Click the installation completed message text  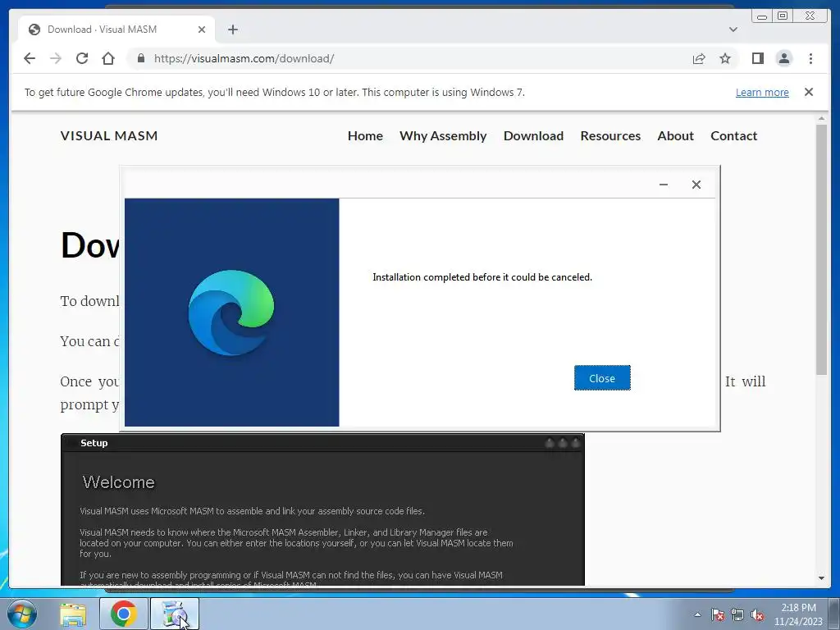tap(482, 277)
